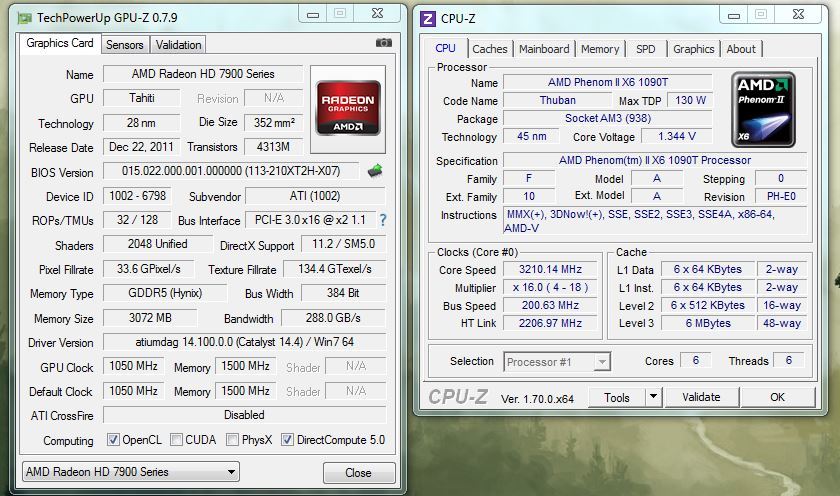
Task: Click the AMD Phenom II logo in CPU-Z
Action: tap(763, 110)
